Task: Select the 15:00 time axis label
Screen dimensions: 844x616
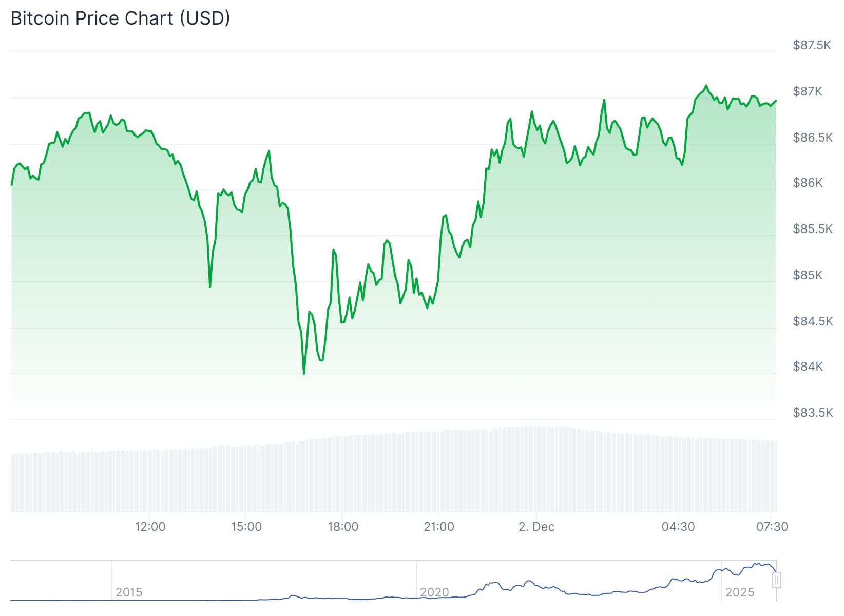Action: pos(246,527)
